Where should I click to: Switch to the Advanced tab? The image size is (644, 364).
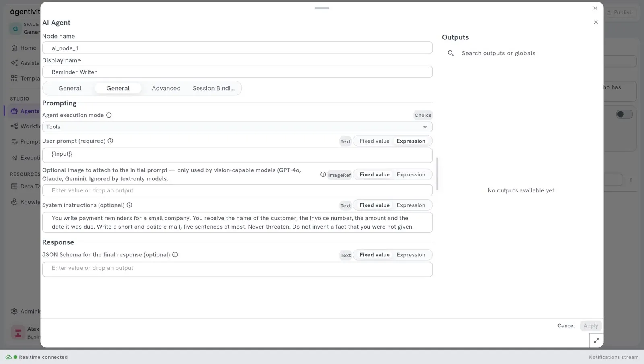tap(166, 88)
